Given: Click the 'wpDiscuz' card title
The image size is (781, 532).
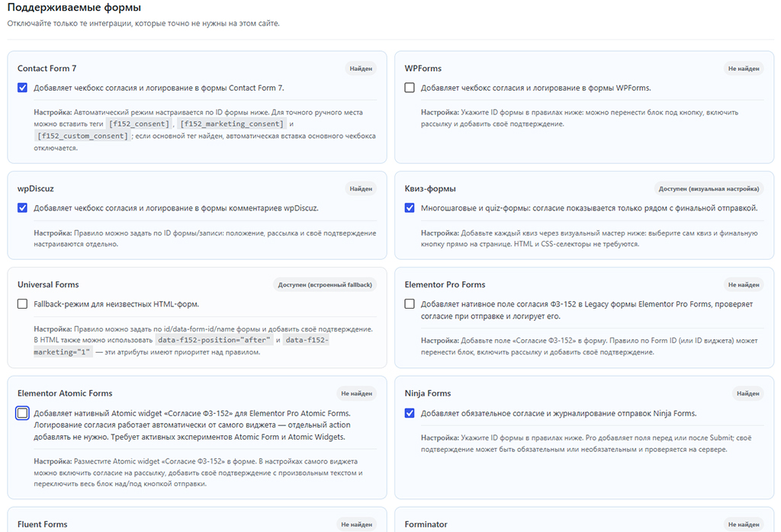Looking at the screenshot, I should point(35,188).
